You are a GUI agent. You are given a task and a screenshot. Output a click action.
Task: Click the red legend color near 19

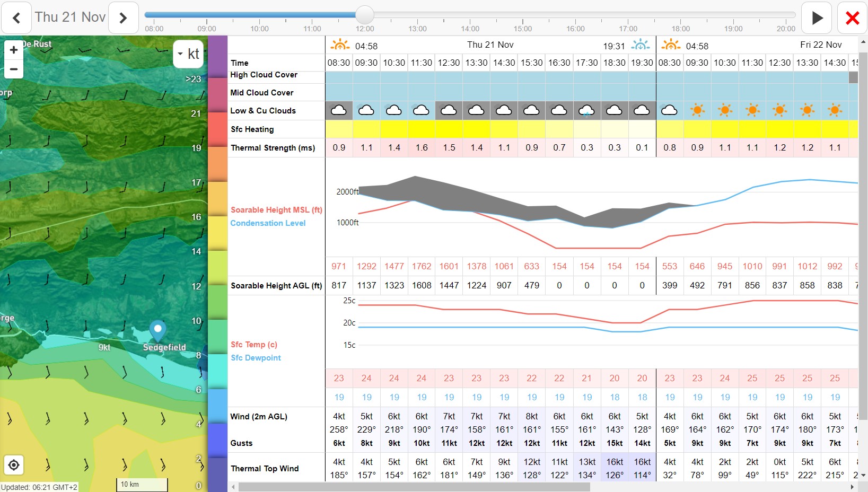pyautogui.click(x=217, y=129)
